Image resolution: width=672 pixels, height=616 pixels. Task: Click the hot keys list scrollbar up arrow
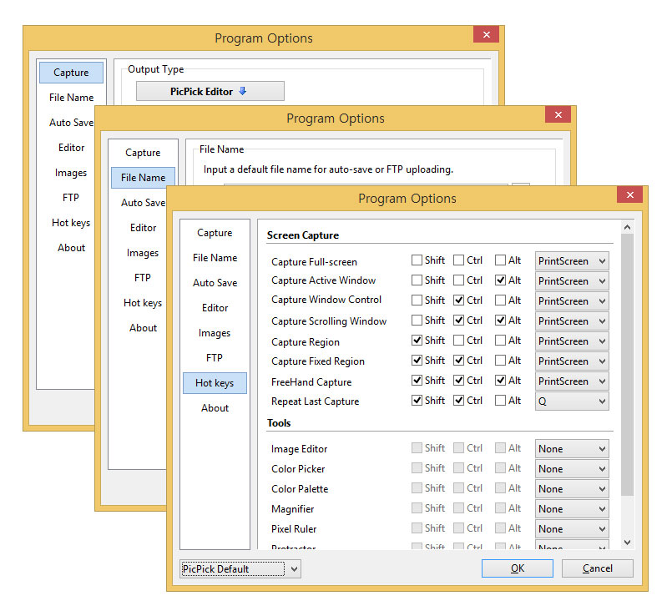tap(627, 227)
